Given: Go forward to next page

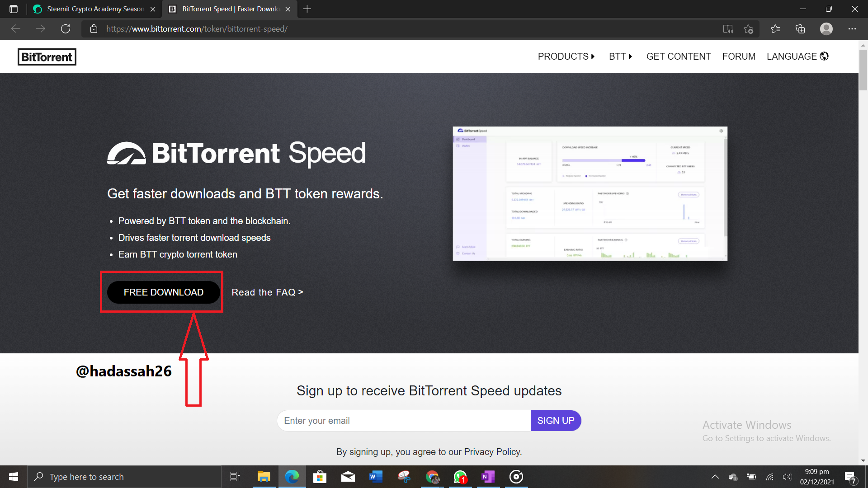Looking at the screenshot, I should point(41,29).
